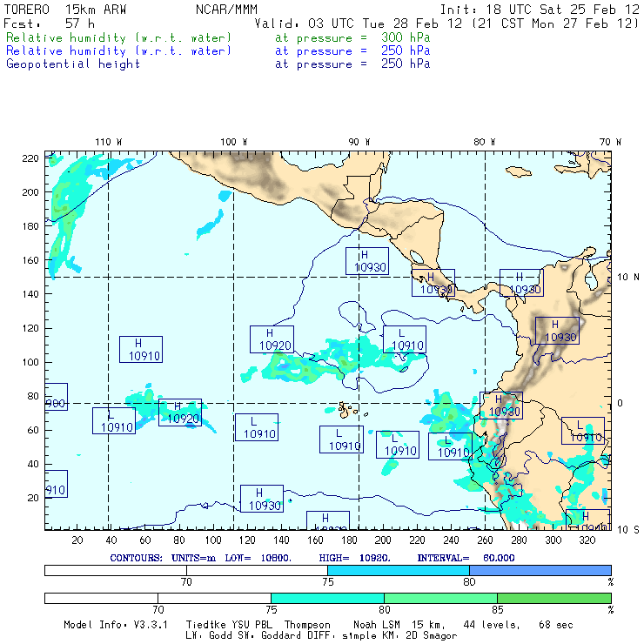644x644 pixels.
Task: Click the island of Jamaica on the map
Action: [x=519, y=171]
